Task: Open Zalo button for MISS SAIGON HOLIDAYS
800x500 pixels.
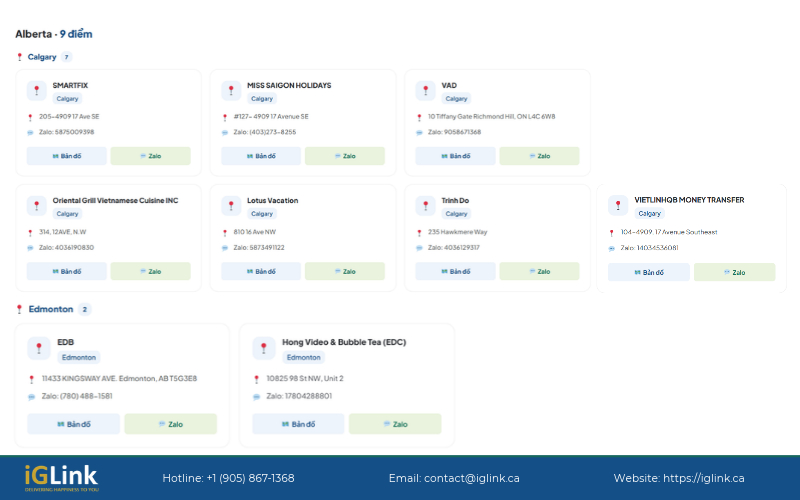Action: (345, 156)
